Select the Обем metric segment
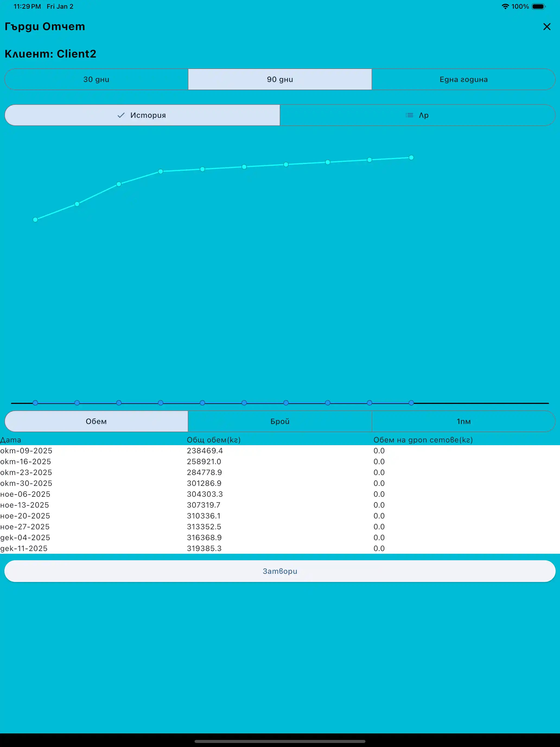The height and width of the screenshot is (747, 560). click(96, 421)
